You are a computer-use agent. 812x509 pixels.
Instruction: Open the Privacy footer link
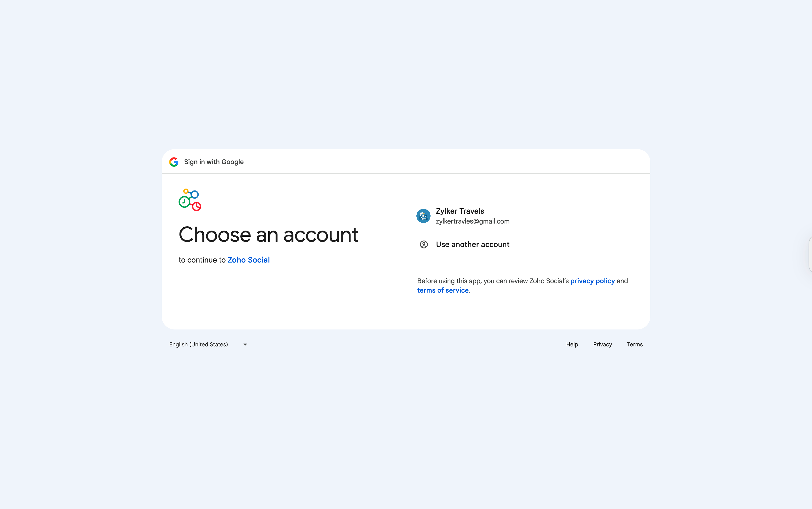pyautogui.click(x=602, y=344)
